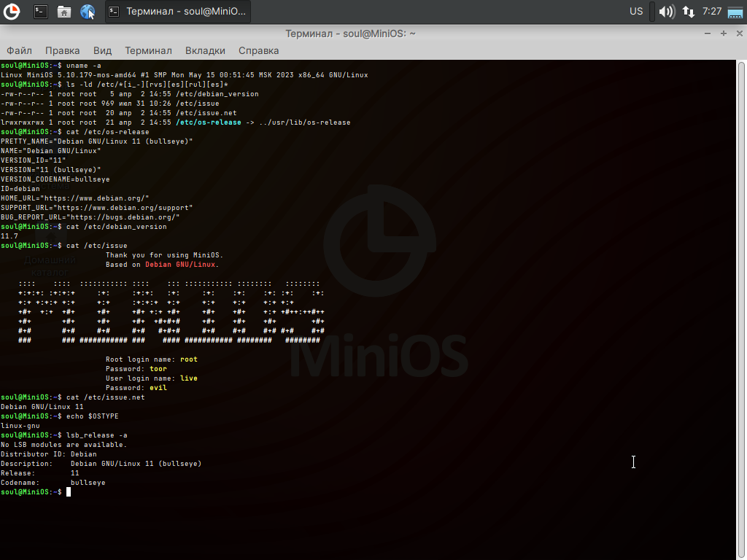Click the 'echo $OSTYPE' command
This screenshot has height=560, width=747.
pyautogui.click(x=93, y=416)
